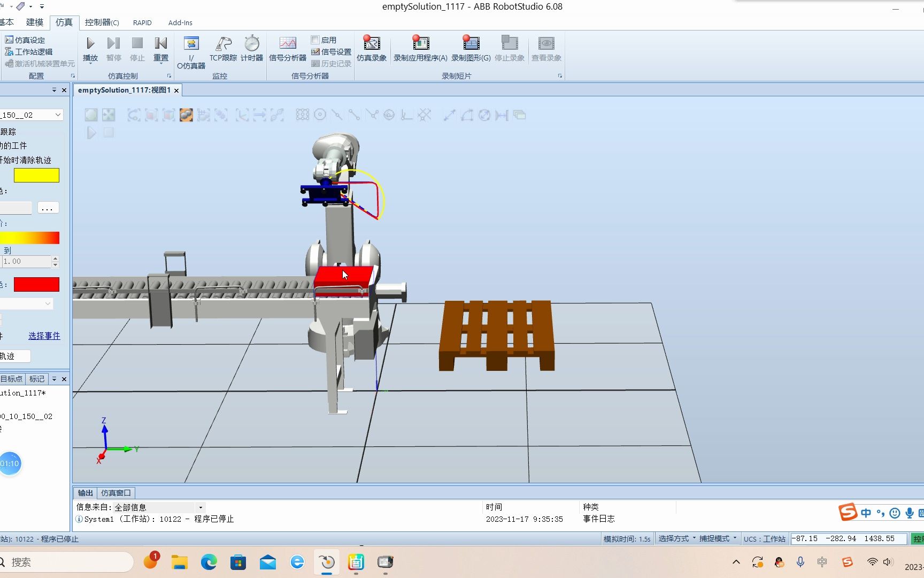Click the view center icon in viewport toolbar
Viewport: 924px width, 578px height.
(109, 115)
